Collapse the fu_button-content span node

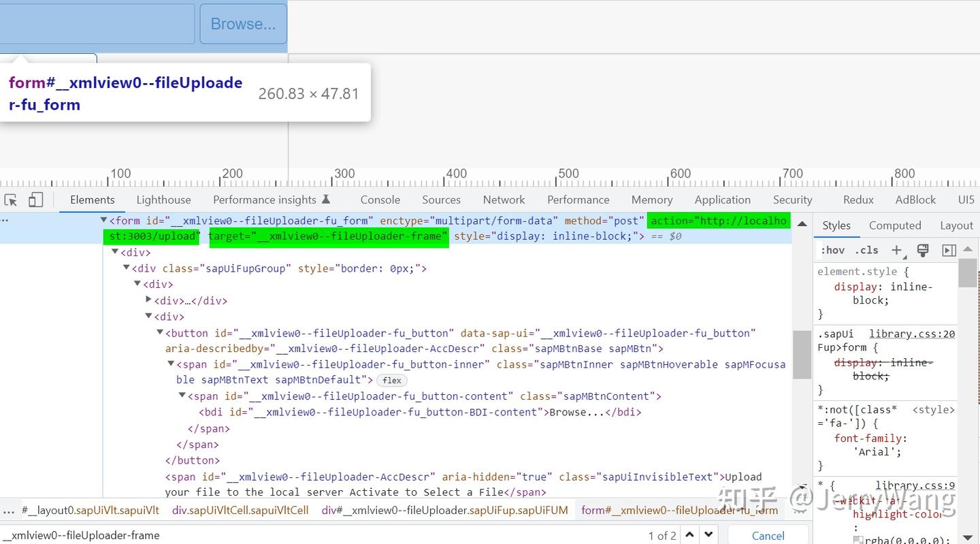[182, 396]
